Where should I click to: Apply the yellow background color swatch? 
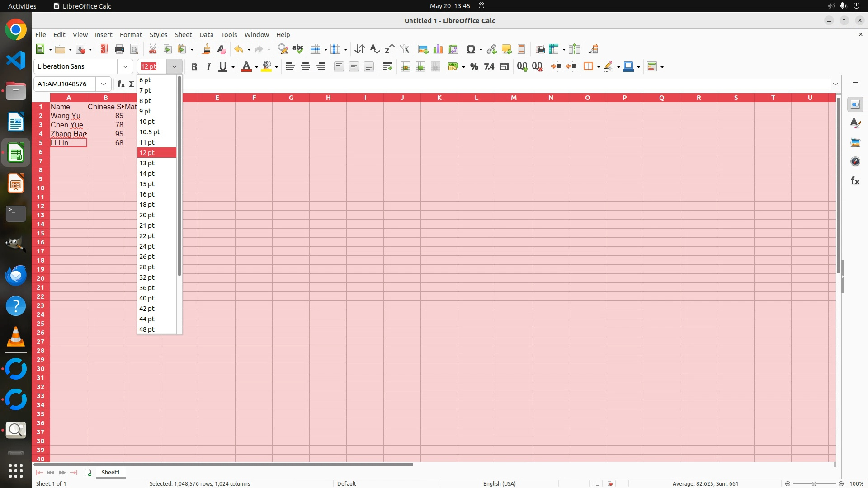[267, 66]
